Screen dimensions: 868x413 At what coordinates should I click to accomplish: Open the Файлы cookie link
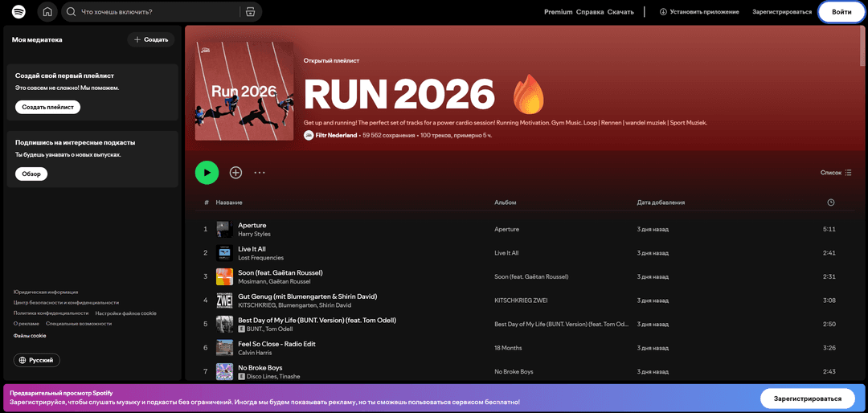click(x=30, y=336)
